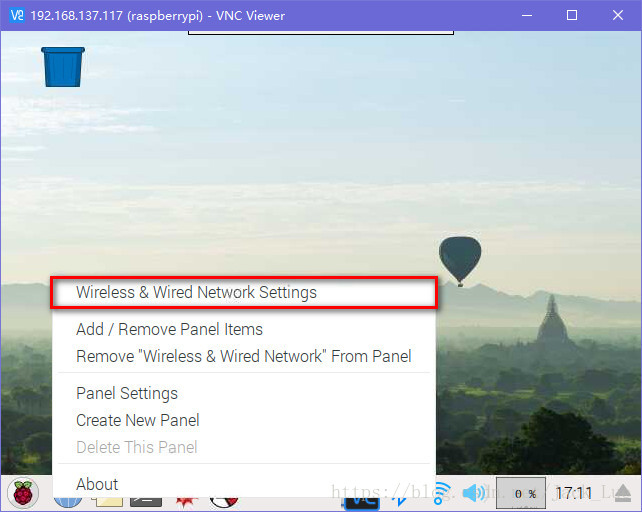Choose Create New Panel
The height and width of the screenshot is (512, 642).
[244, 420]
